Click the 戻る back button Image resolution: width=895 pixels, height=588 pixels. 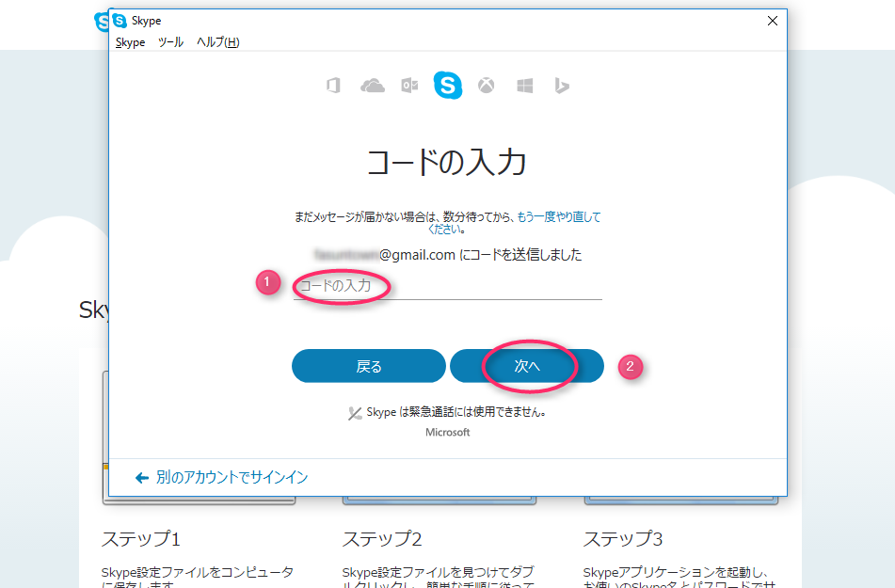tap(369, 366)
